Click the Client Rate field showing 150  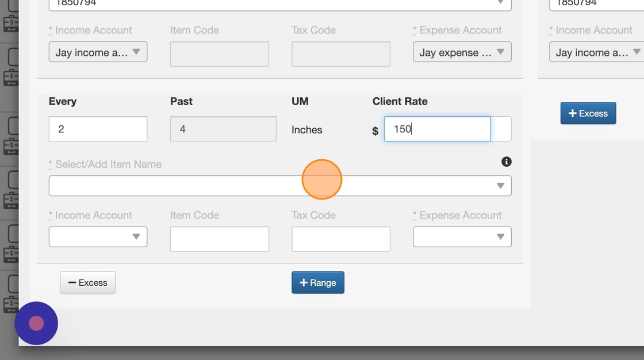pos(437,129)
